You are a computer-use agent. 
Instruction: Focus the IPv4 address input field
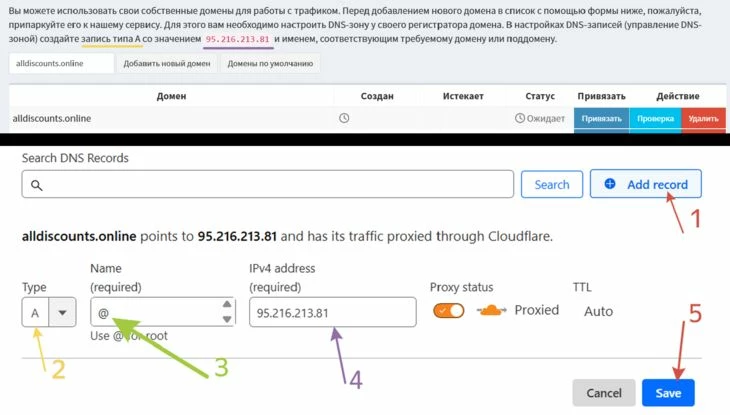point(332,313)
